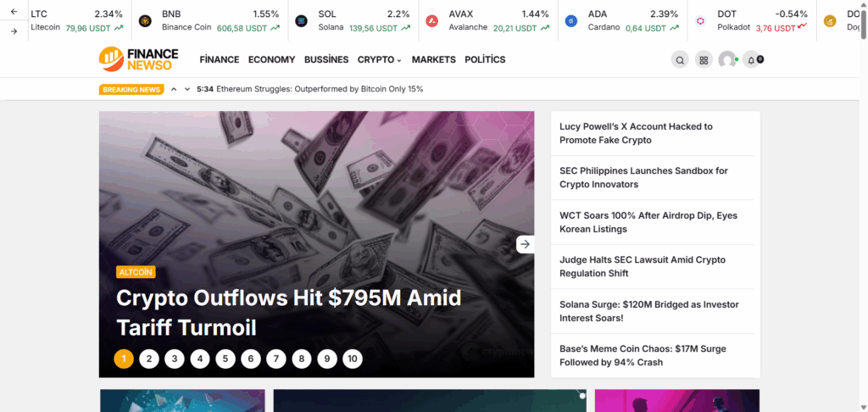This screenshot has width=868, height=412.
Task: Open the Markets menu item
Action: click(433, 60)
